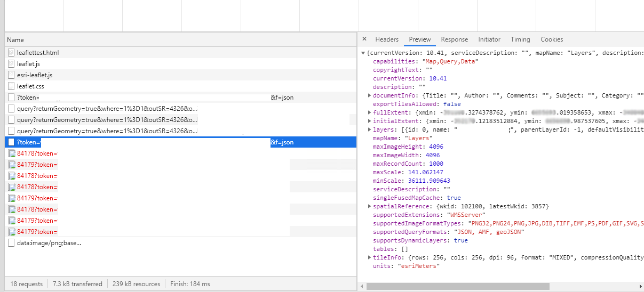Click the minScale 36111.909643 value
This screenshot has width=644, height=292.
coord(429,181)
